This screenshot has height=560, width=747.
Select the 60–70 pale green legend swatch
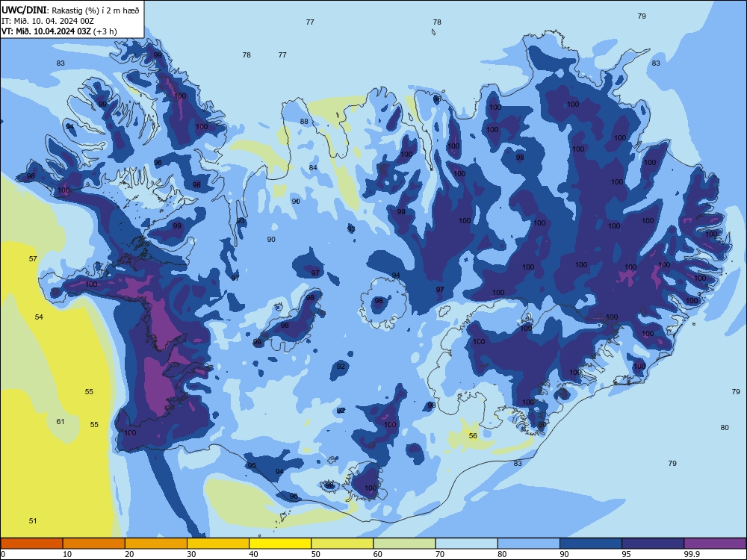click(404, 544)
